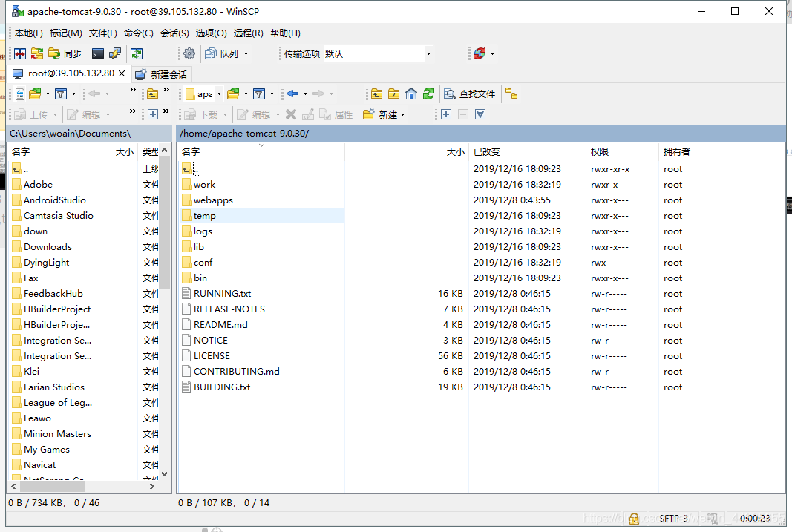Click the New (新建) button

380,114
